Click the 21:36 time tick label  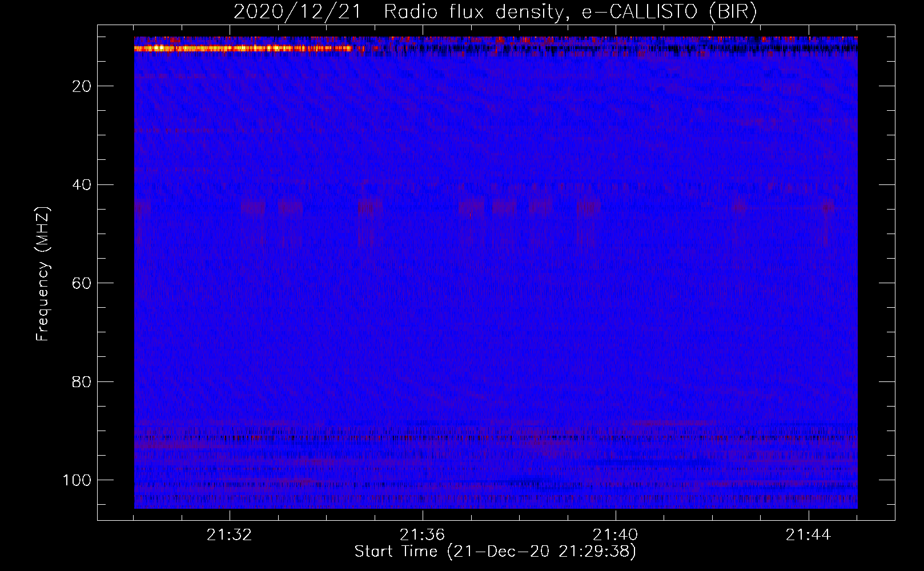423,535
